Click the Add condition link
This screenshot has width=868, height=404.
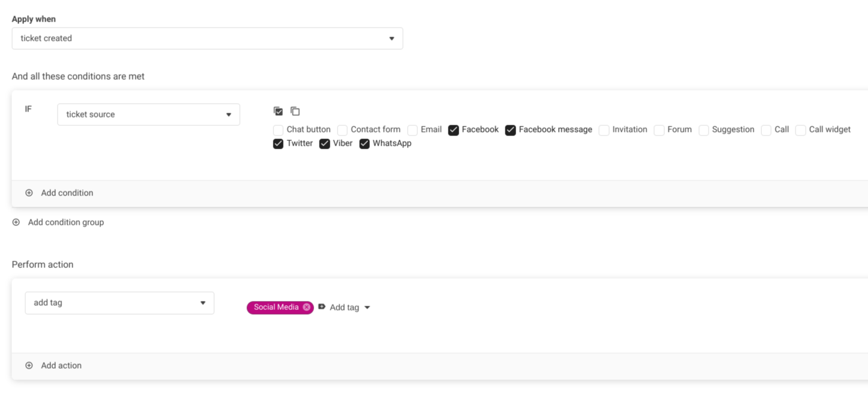(67, 193)
